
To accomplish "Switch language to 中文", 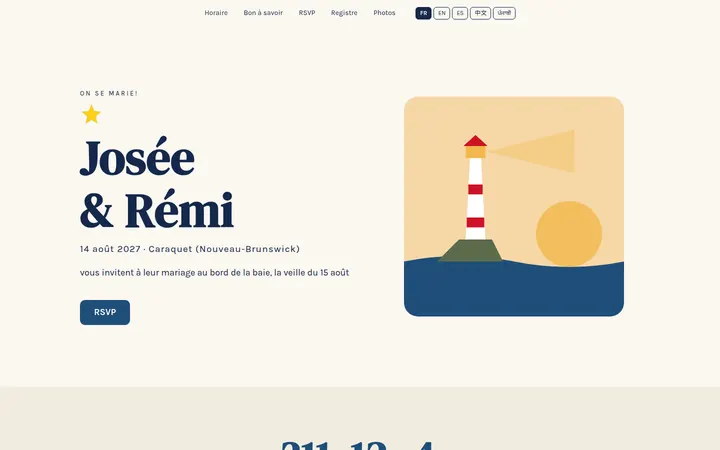I will 480,13.
